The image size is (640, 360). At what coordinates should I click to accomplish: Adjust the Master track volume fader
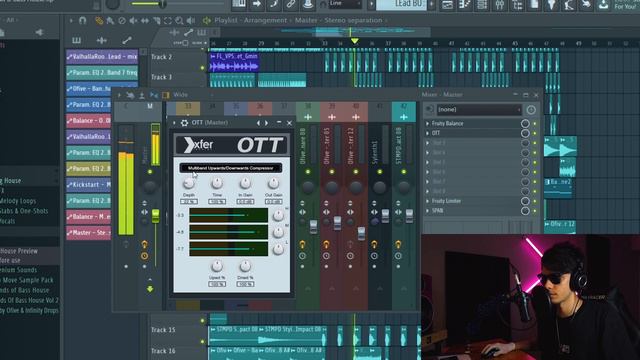click(156, 216)
